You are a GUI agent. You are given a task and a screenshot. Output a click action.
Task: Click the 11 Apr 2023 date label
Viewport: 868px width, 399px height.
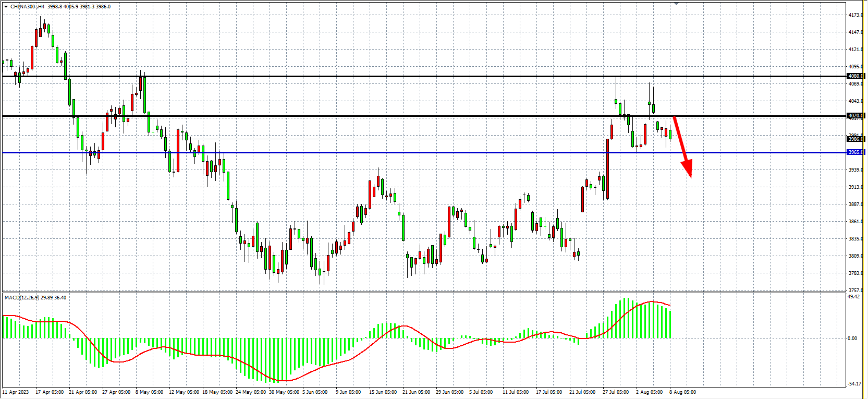(16, 392)
